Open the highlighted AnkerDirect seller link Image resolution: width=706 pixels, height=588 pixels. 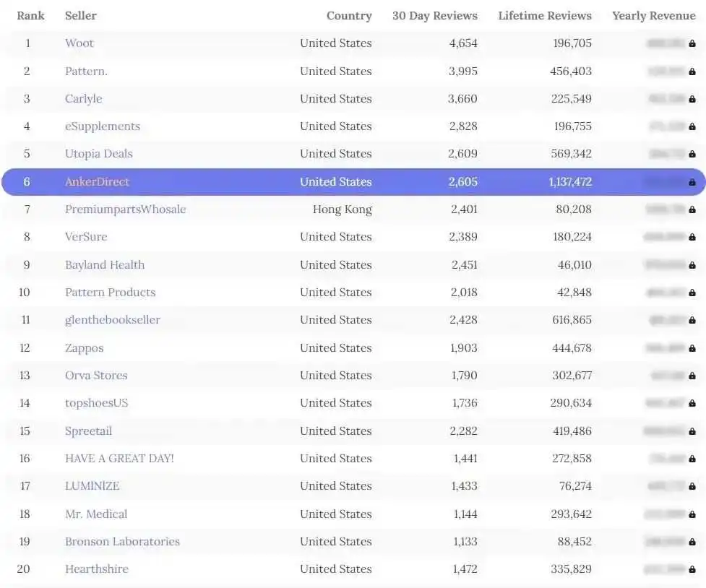97,182
